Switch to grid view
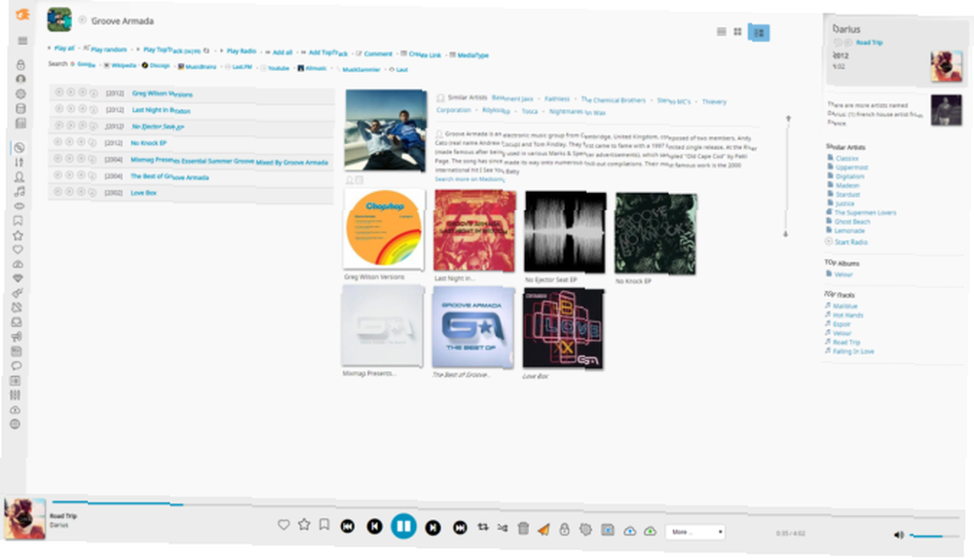Screen dimensions: 974x560 [737, 32]
